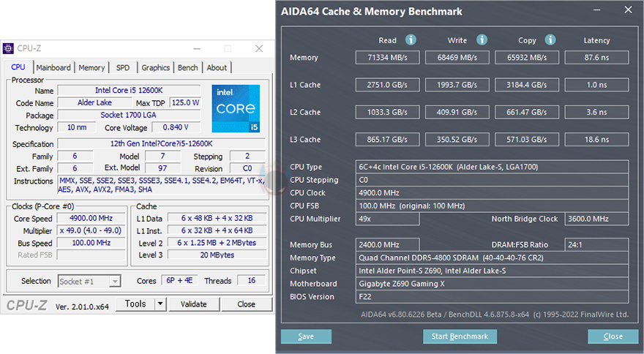Click the Level 3 cache 20 MBytes field
The width and height of the screenshot is (644, 354).
217,255
